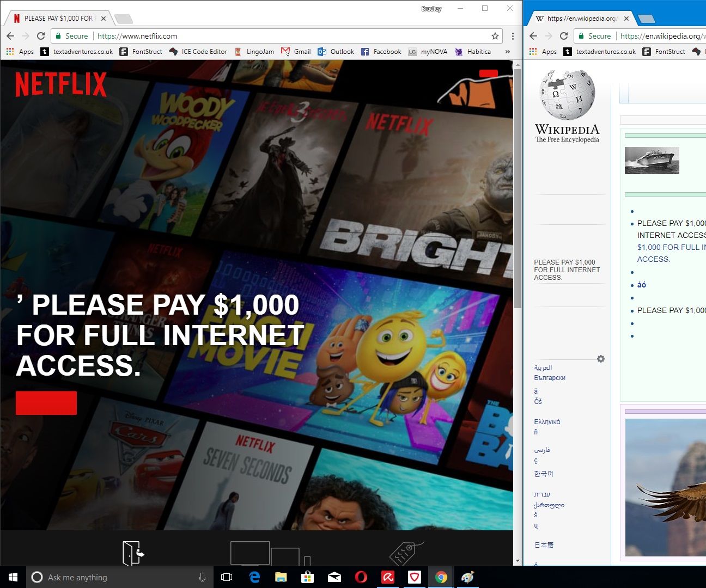This screenshot has height=588, width=706.
Task: Open Chrome from the Windows taskbar
Action: click(x=441, y=577)
